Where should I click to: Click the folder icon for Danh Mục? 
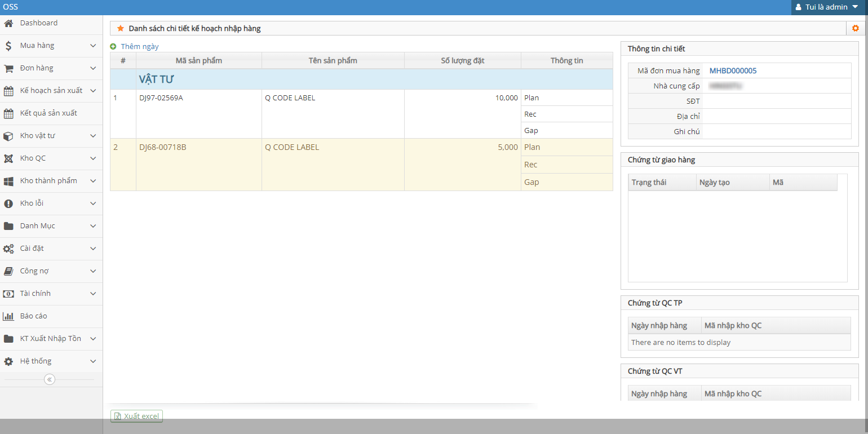coord(8,226)
